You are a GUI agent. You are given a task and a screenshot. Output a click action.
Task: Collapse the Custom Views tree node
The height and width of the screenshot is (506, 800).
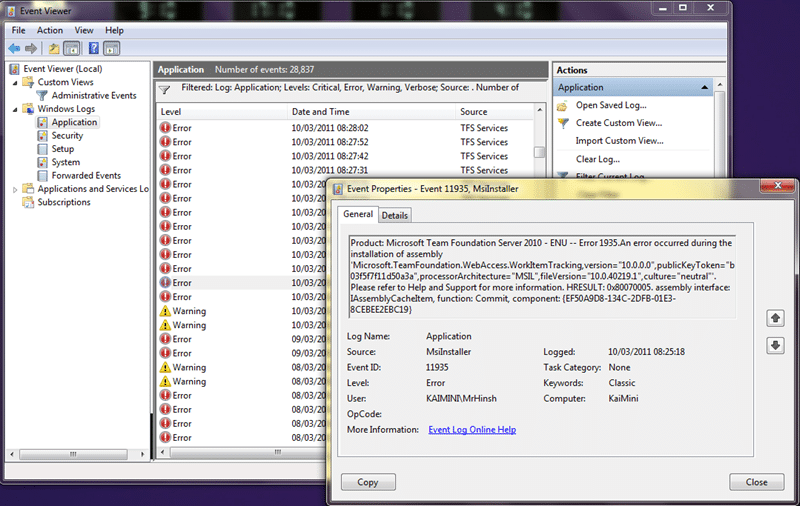(15, 83)
